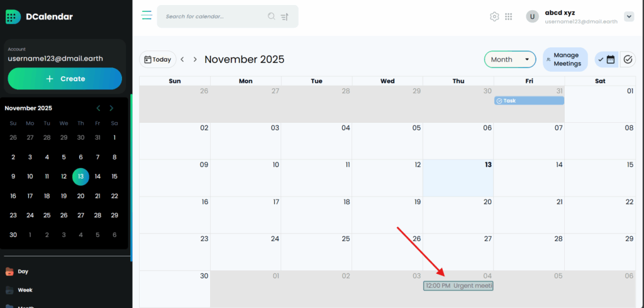This screenshot has width=644, height=308.
Task: Expand the user account dropdown arrow
Action: click(x=628, y=16)
